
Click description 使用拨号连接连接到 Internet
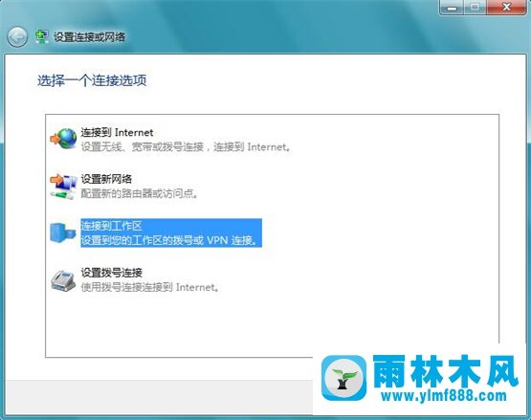[x=150, y=287]
